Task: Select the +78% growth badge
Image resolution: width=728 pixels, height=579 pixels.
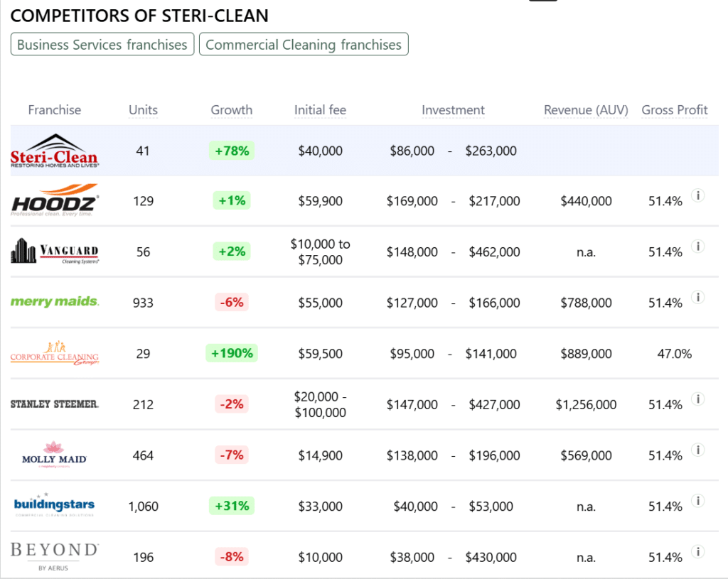Action: (x=232, y=151)
